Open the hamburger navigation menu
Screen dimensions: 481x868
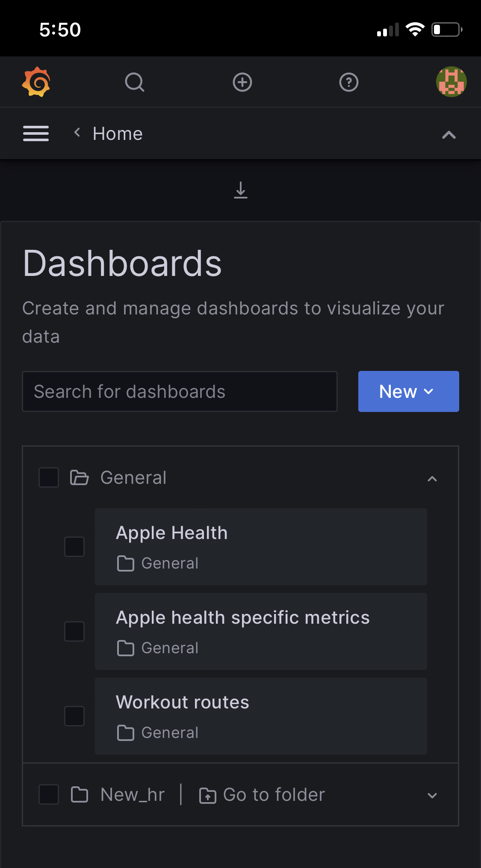click(36, 133)
